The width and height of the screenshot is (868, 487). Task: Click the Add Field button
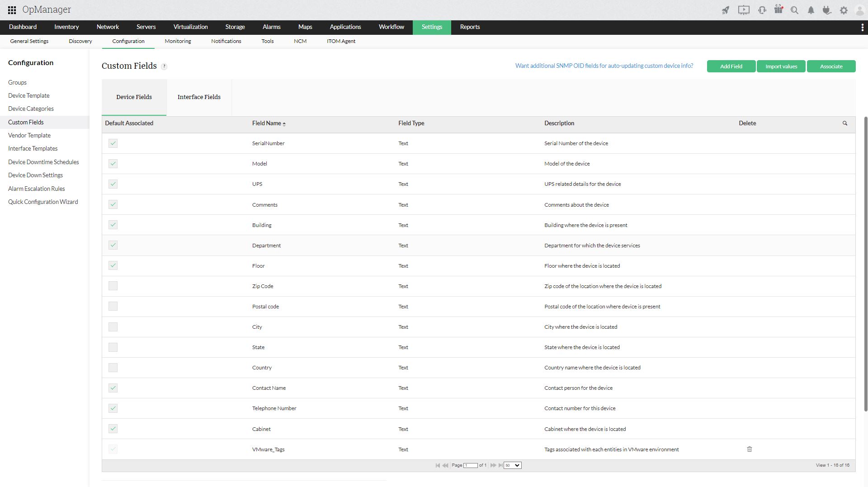coord(731,66)
